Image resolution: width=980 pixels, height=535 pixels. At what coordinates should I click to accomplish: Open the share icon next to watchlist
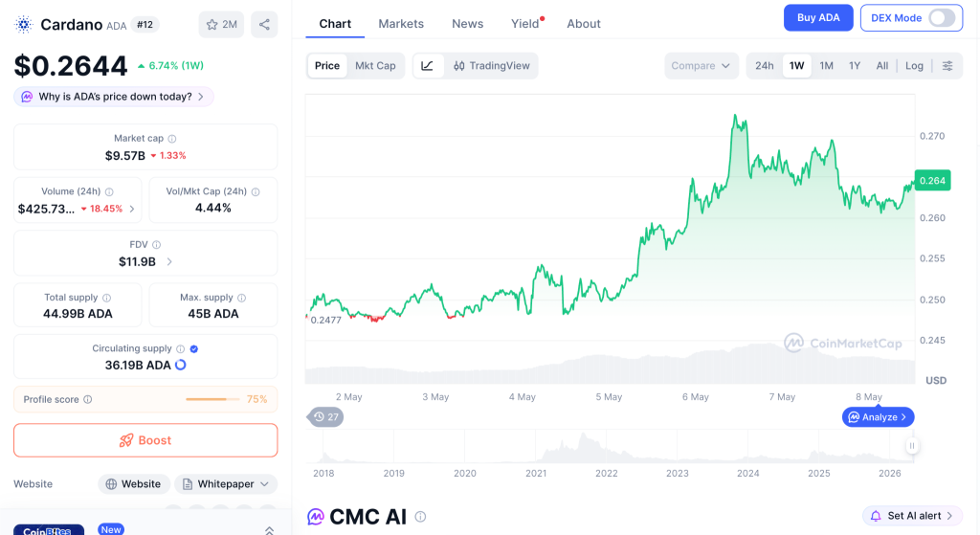pos(264,24)
